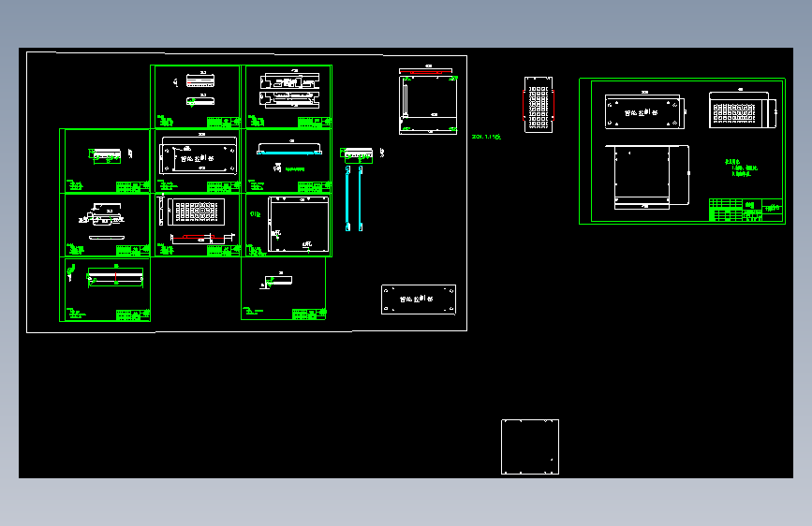Select the left cyan vertical rail
The image size is (812, 526).
pos(348,198)
